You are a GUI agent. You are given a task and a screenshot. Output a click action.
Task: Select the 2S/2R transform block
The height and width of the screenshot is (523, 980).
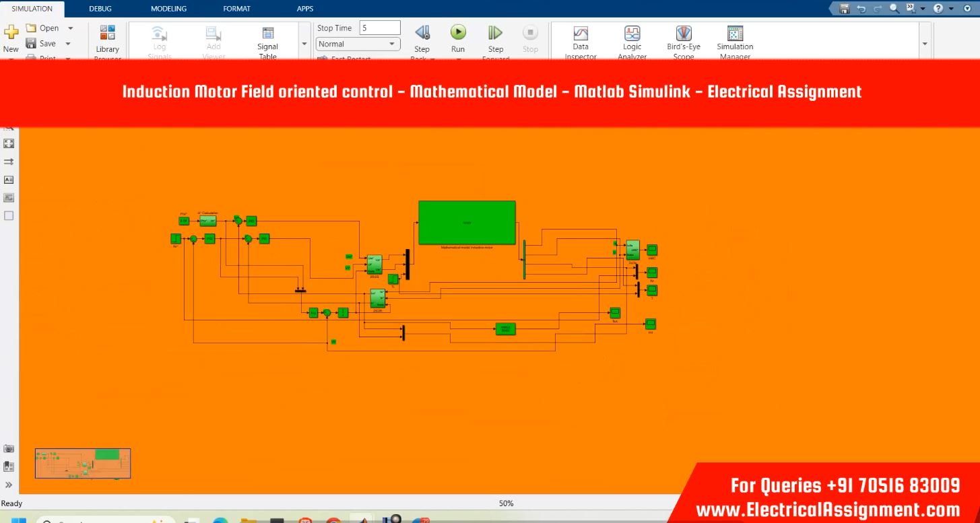coord(378,298)
